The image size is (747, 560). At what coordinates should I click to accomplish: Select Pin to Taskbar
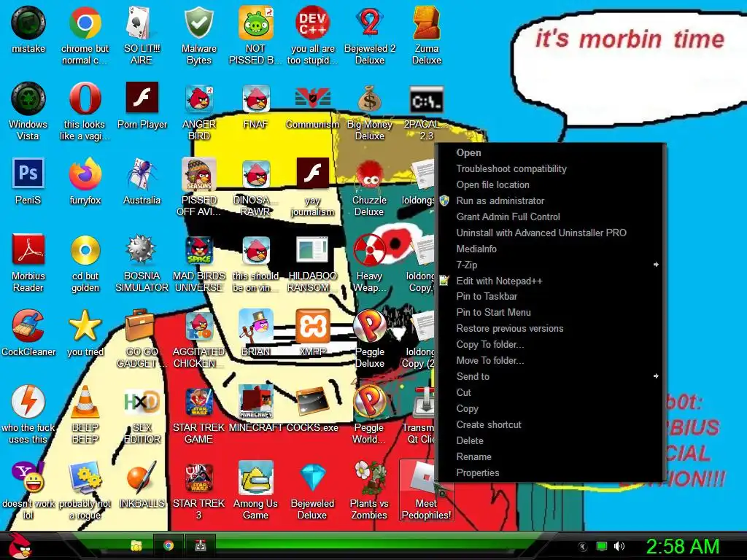click(x=551, y=296)
